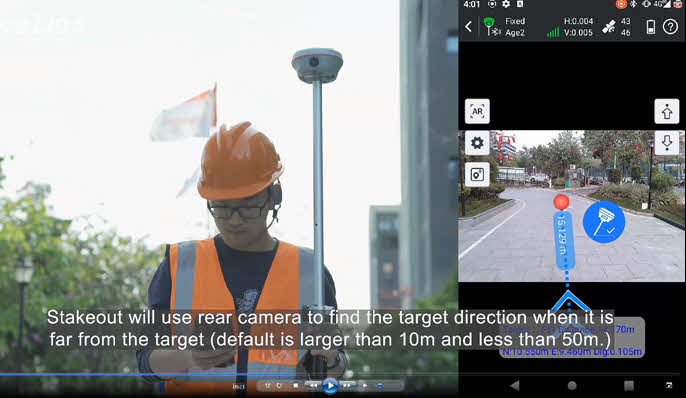Image resolution: width=686 pixels, height=398 pixels.
Task: Open the help question mark icon
Action: tap(670, 27)
